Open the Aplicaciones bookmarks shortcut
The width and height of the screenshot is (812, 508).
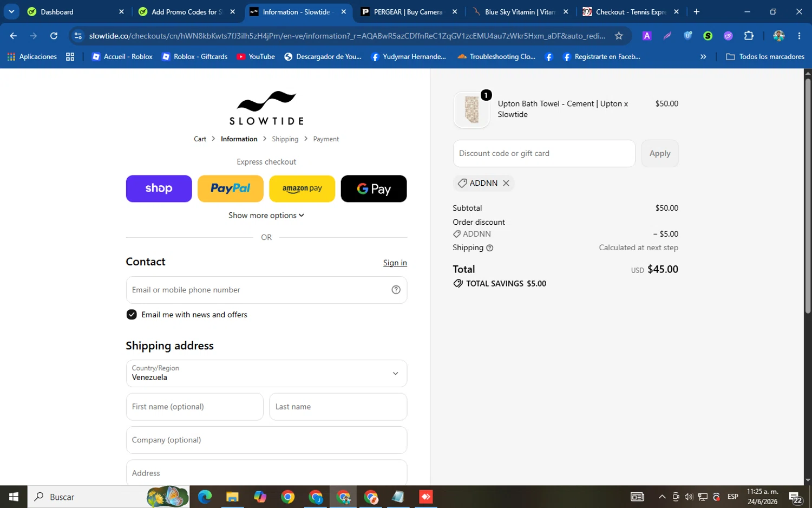(32, 56)
